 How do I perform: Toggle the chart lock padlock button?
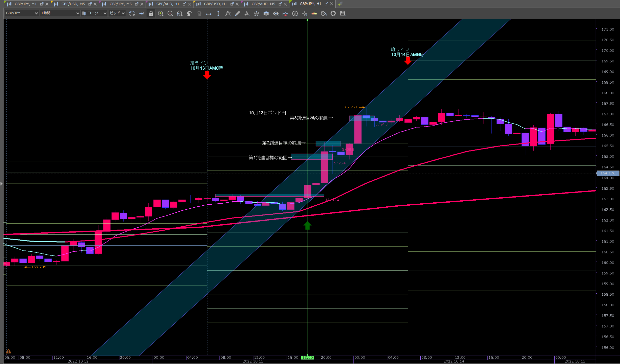(151, 14)
